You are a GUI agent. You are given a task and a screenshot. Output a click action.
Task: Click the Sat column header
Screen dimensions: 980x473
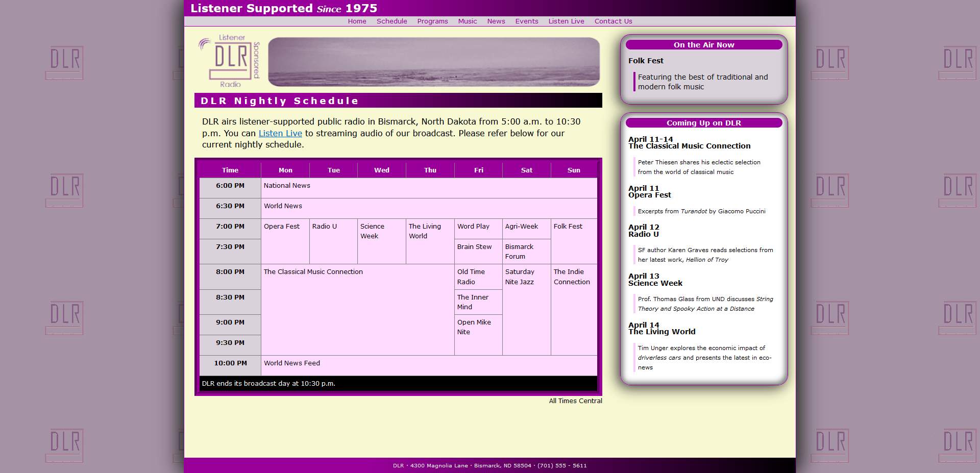pyautogui.click(x=526, y=170)
